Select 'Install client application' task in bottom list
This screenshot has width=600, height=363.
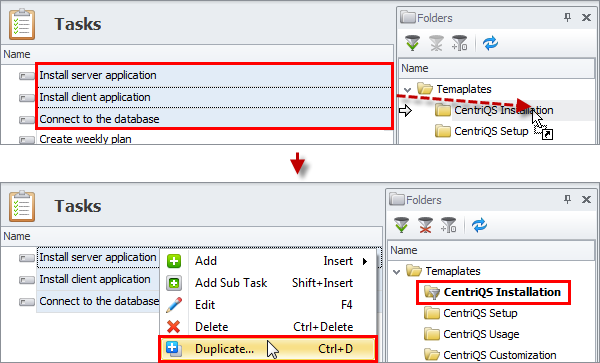[95, 279]
